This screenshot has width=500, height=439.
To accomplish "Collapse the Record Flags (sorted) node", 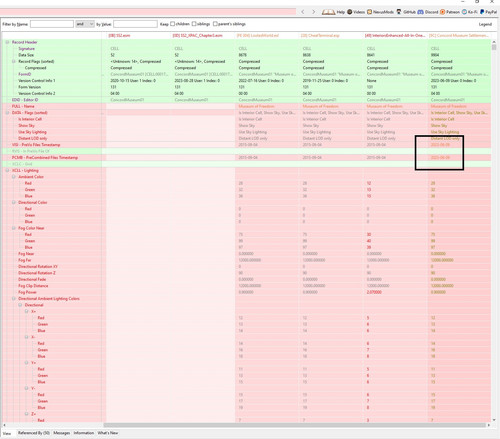I will click(14, 61).
